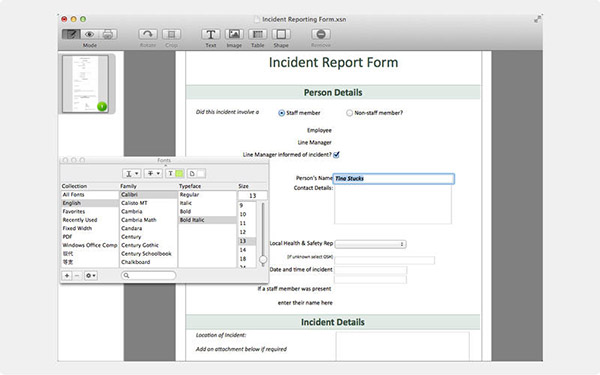Pick font size 9 from the list
This screenshot has width=600, height=375.
(247, 205)
